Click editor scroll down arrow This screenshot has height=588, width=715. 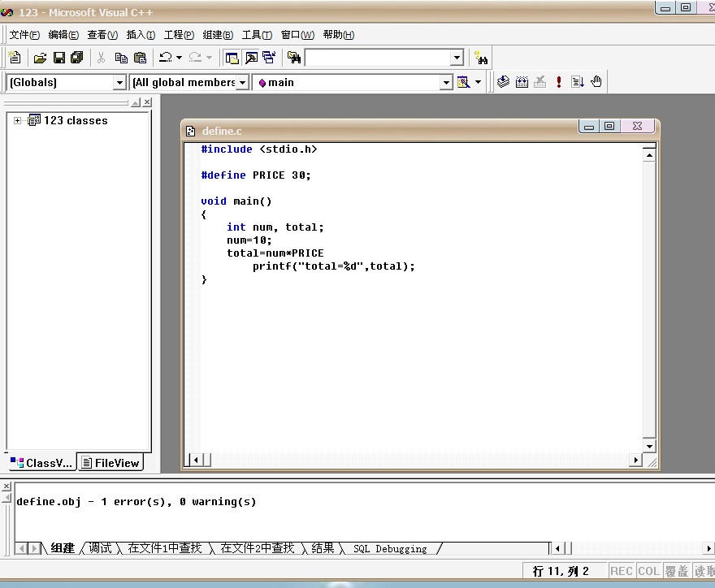(649, 446)
